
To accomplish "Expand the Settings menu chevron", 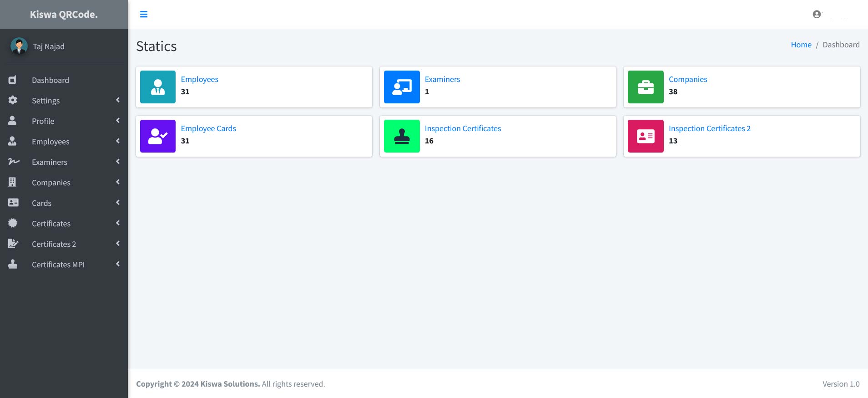I will click(118, 100).
